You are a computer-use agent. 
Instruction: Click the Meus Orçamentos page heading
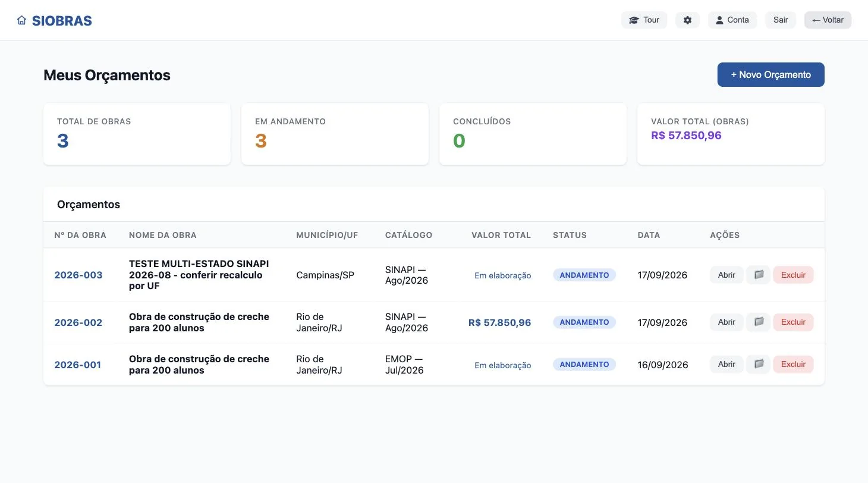[107, 75]
